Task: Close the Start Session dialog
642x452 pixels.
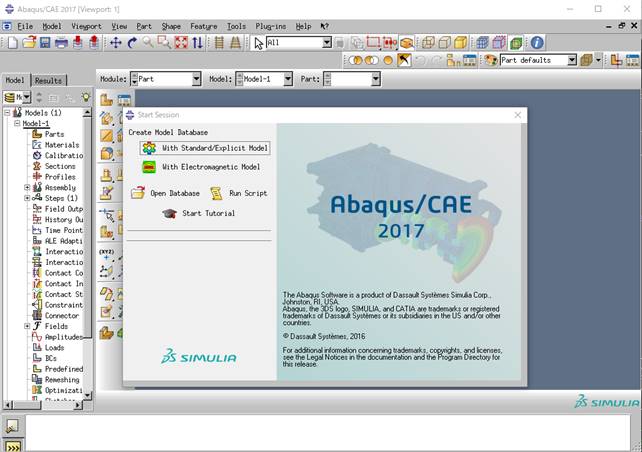Action: coord(516,116)
